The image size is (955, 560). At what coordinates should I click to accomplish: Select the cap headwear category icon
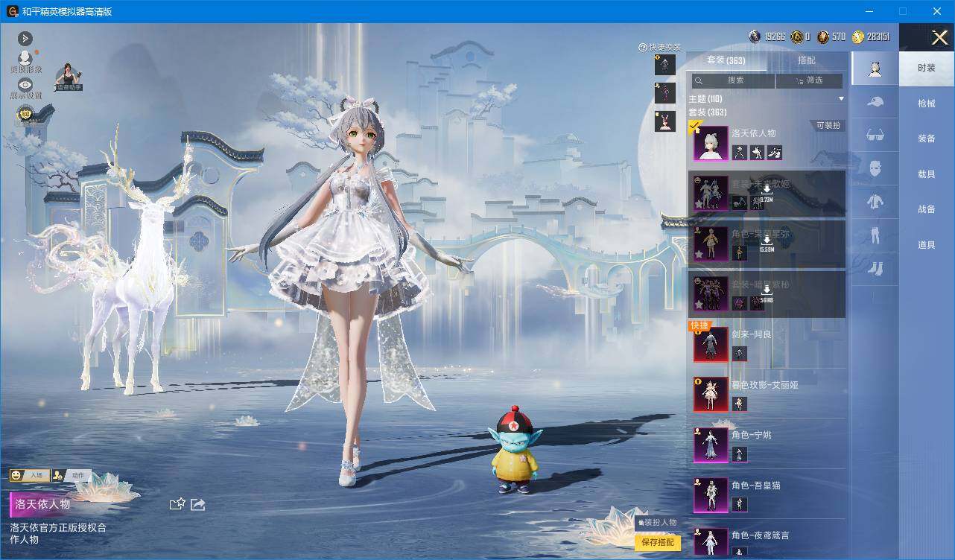pos(875,102)
